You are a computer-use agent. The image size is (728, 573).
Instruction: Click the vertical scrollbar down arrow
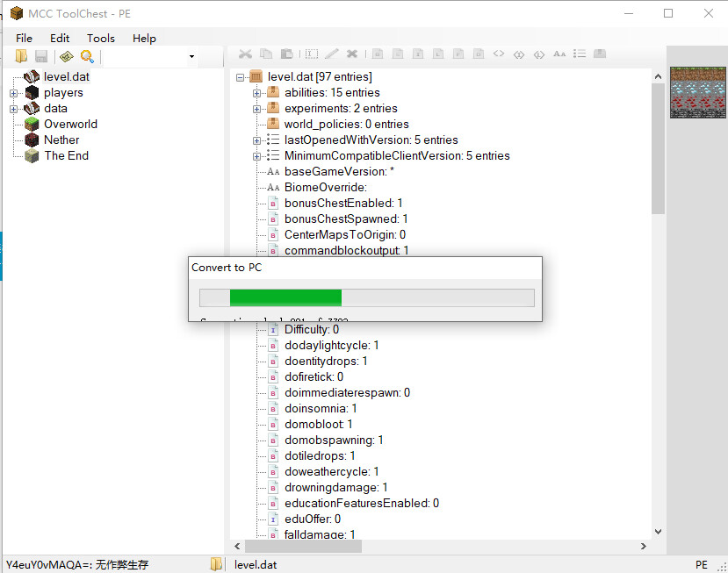point(658,532)
